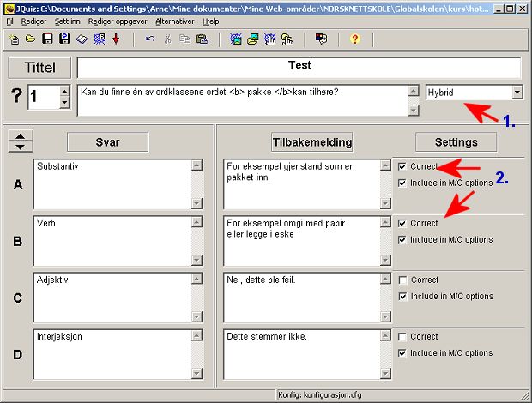This screenshot has height=403, width=532.
Task: Click feedback field 'Dette stemmer ikke.'
Action: pyautogui.click(x=302, y=354)
